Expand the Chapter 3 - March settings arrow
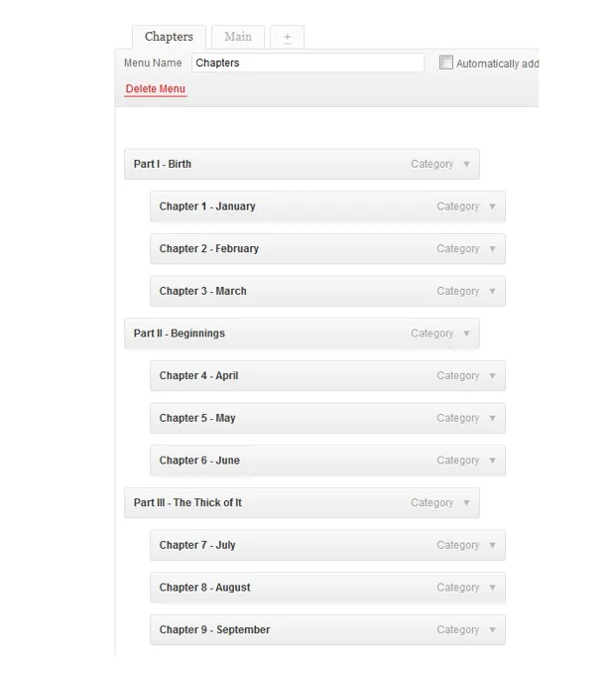Viewport: 616px width, 675px height. coord(492,291)
